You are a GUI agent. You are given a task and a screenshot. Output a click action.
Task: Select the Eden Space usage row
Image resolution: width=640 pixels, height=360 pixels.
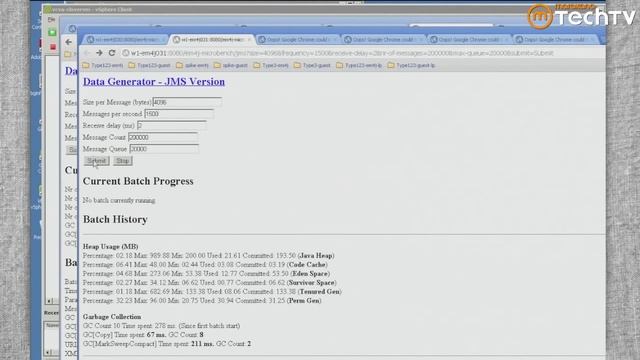207,273
